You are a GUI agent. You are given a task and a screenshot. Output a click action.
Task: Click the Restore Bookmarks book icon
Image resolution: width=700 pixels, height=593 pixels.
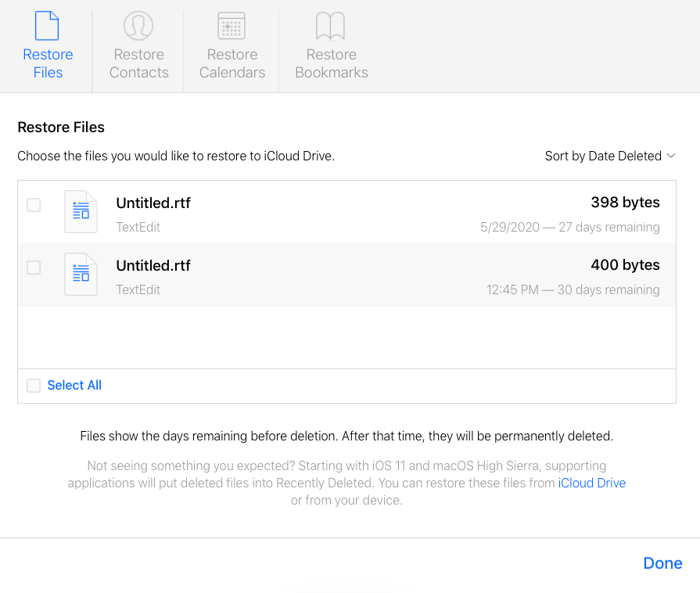tap(331, 26)
